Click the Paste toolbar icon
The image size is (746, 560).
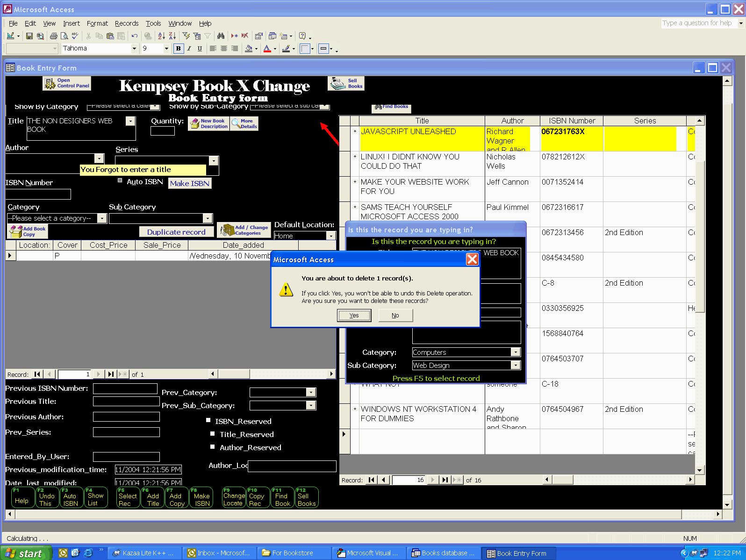pos(110,36)
